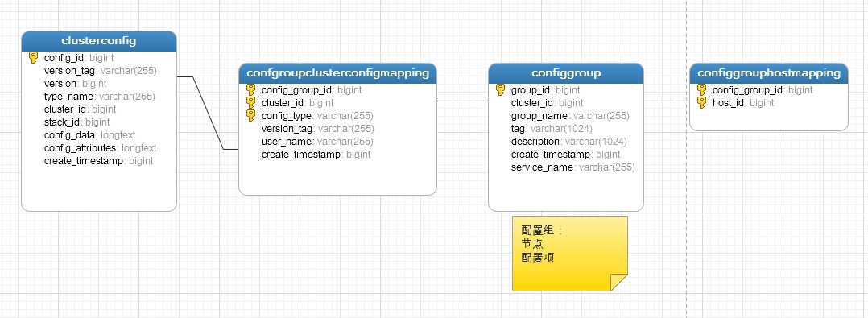Select the clusterconfig table header
This screenshot has height=318, width=868.
pyautogui.click(x=99, y=41)
